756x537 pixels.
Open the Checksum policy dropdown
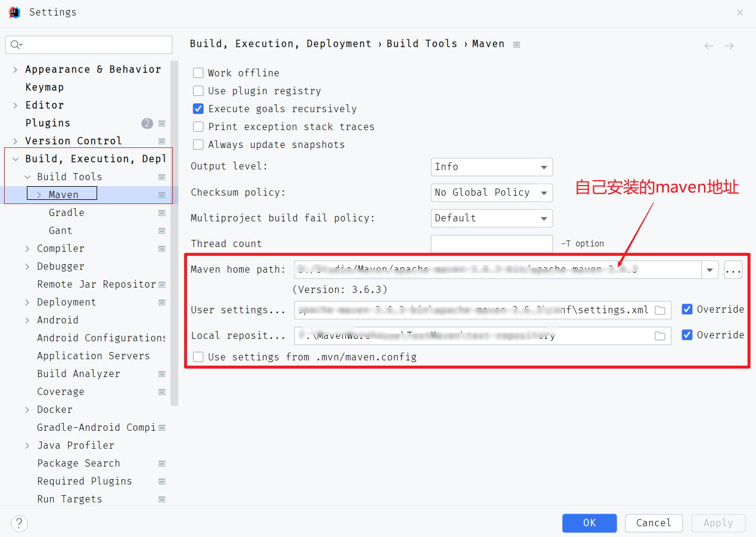coord(492,193)
